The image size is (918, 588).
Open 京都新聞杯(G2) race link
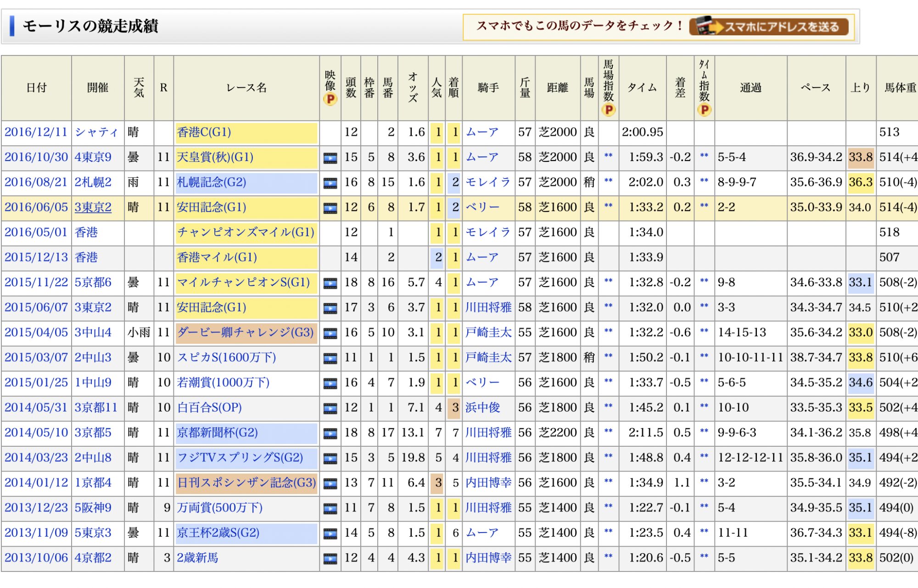[x=218, y=433]
